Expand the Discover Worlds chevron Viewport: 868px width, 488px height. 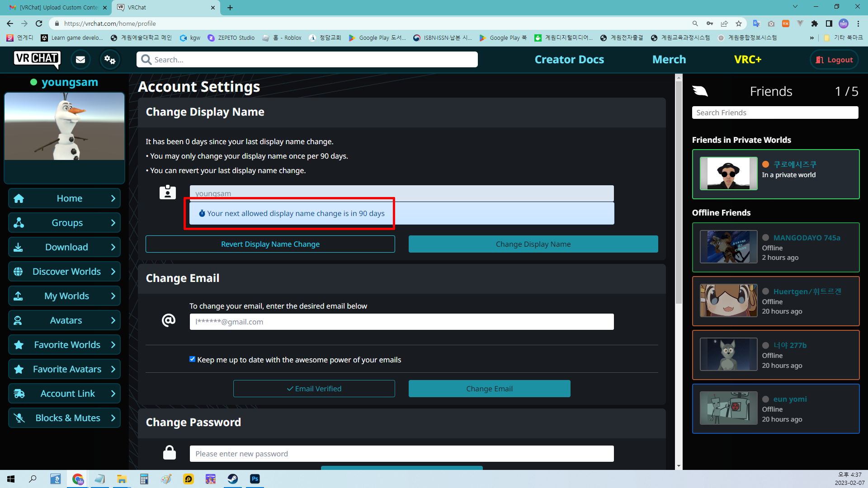click(x=113, y=272)
